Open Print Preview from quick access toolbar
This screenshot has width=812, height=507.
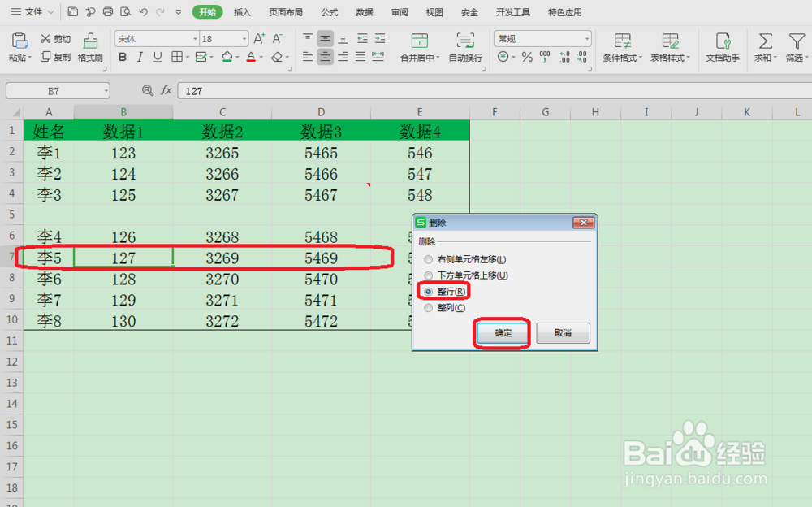pyautogui.click(x=125, y=12)
